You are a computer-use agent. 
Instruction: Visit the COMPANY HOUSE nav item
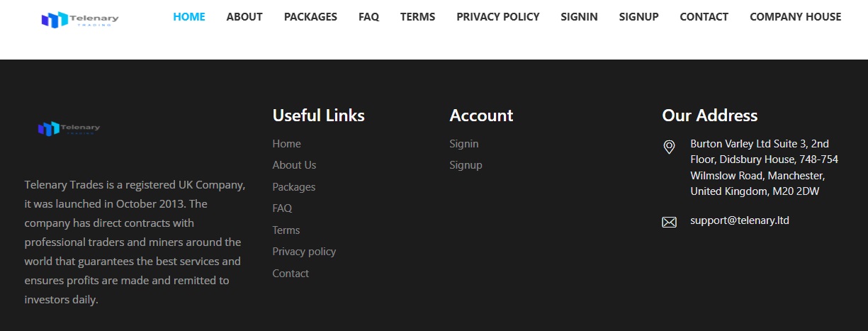[795, 17]
